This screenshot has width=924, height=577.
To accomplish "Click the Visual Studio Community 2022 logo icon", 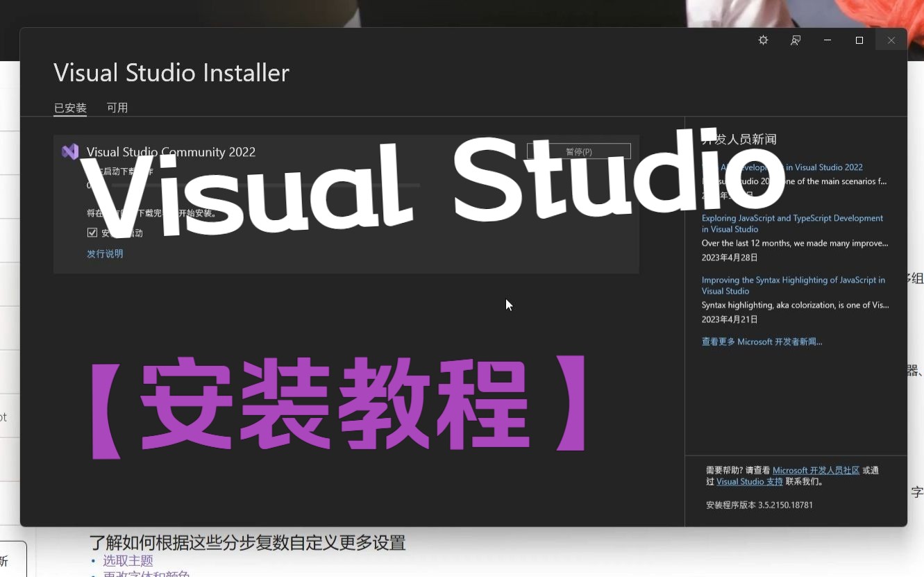I will point(70,151).
